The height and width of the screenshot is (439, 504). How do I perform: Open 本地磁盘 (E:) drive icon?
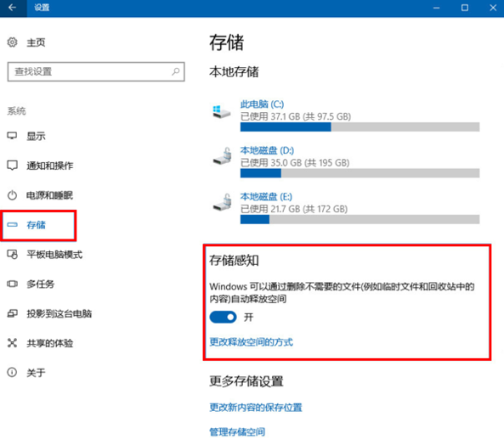pos(222,202)
